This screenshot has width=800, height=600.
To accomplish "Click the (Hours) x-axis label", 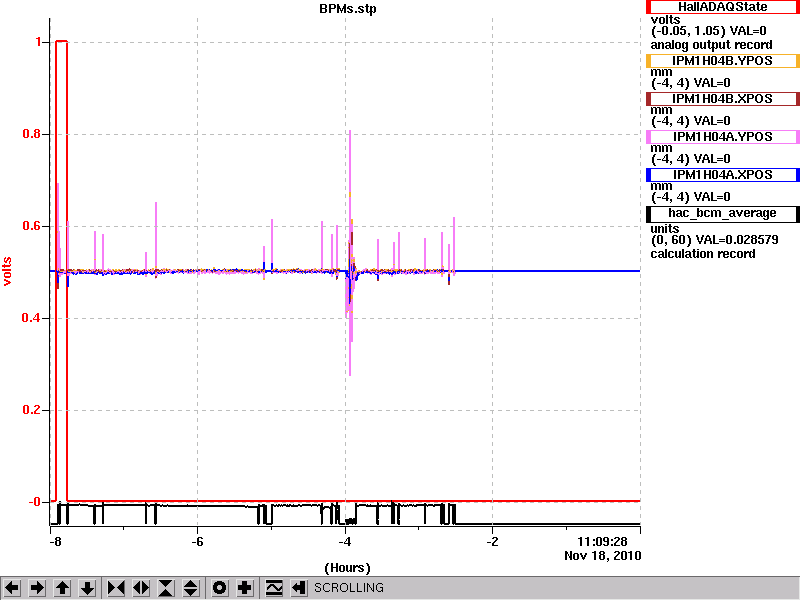I will click(347, 568).
